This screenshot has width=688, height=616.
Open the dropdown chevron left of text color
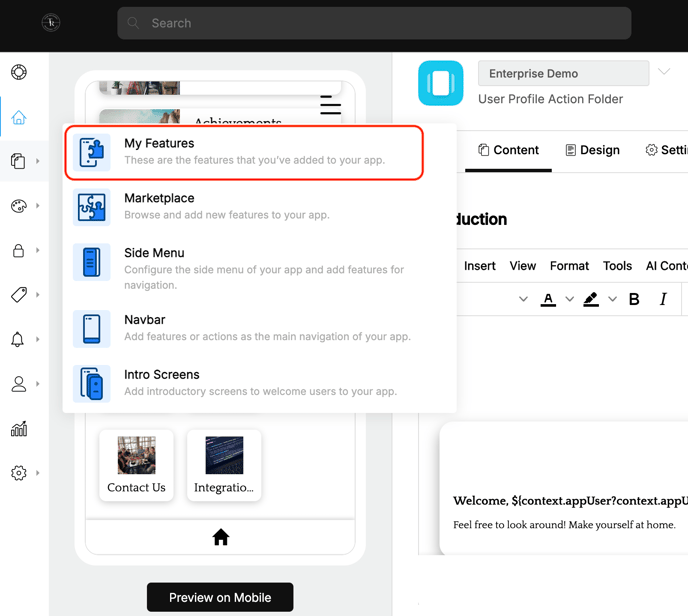coord(523,299)
